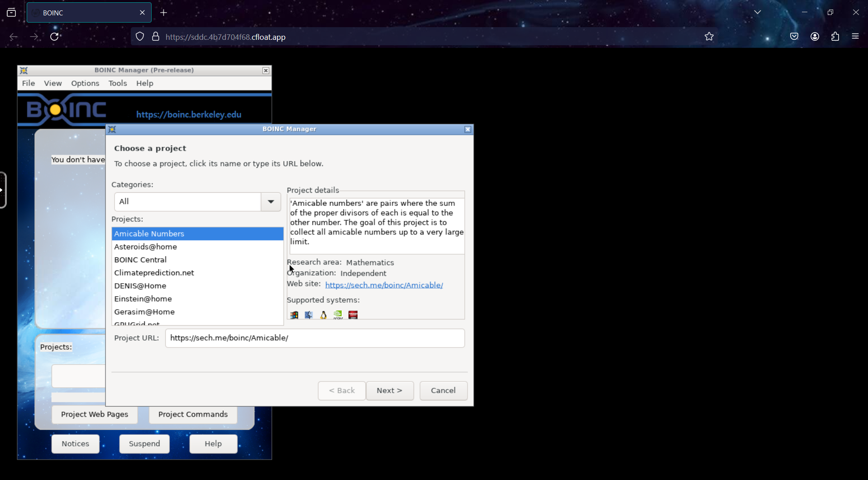Select Gerasim@Home in the project list
The image size is (868, 480).
pyautogui.click(x=198, y=312)
